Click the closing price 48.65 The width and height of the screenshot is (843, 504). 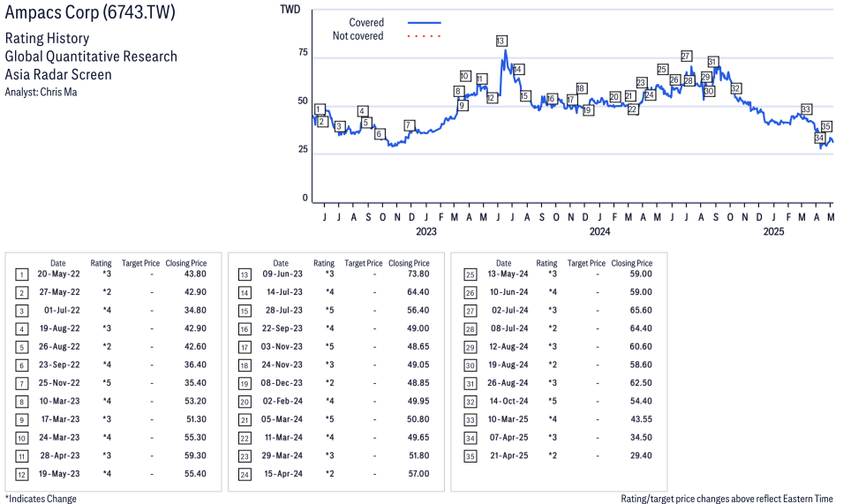418,347
